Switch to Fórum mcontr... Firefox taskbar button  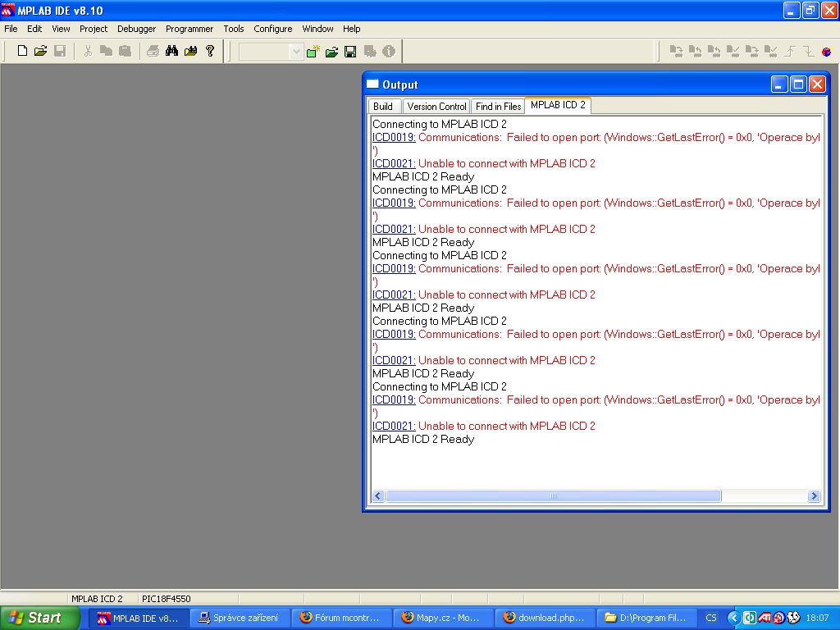click(x=340, y=618)
